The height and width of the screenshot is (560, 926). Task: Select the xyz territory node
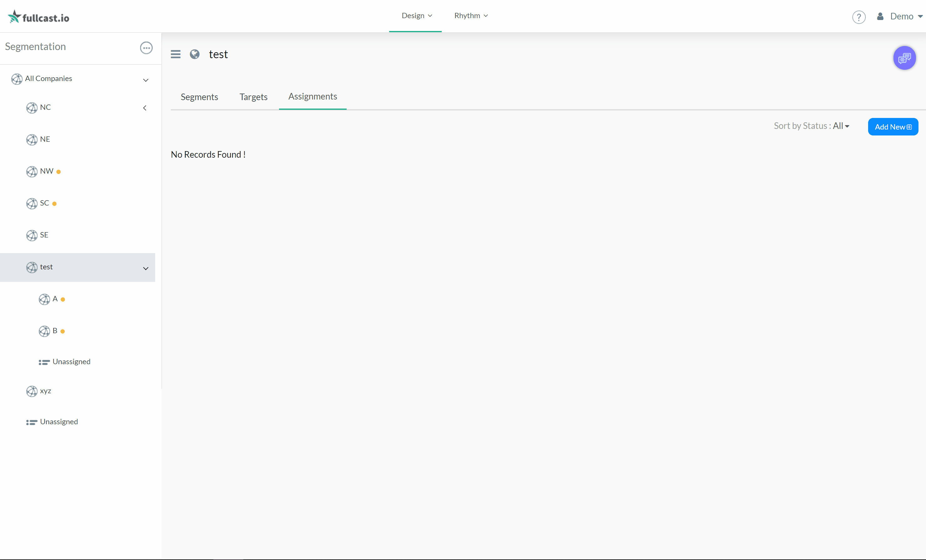pos(45,391)
